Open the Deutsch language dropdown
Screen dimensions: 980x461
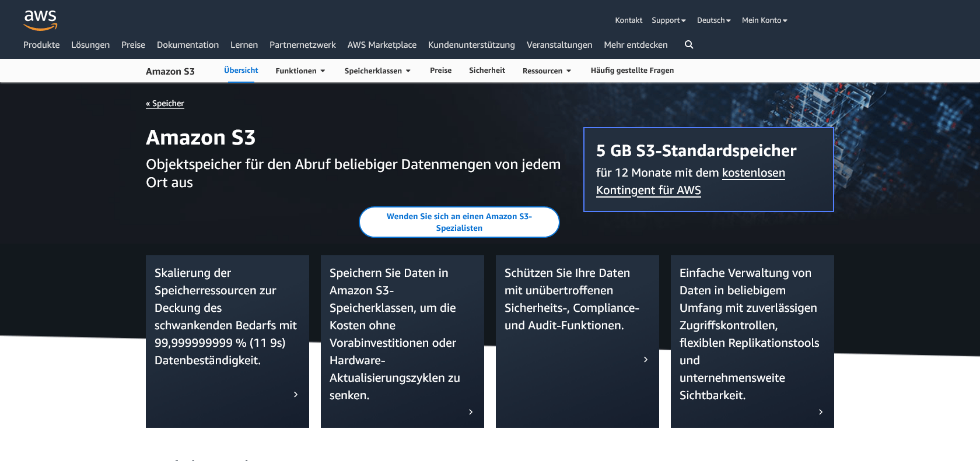(713, 20)
